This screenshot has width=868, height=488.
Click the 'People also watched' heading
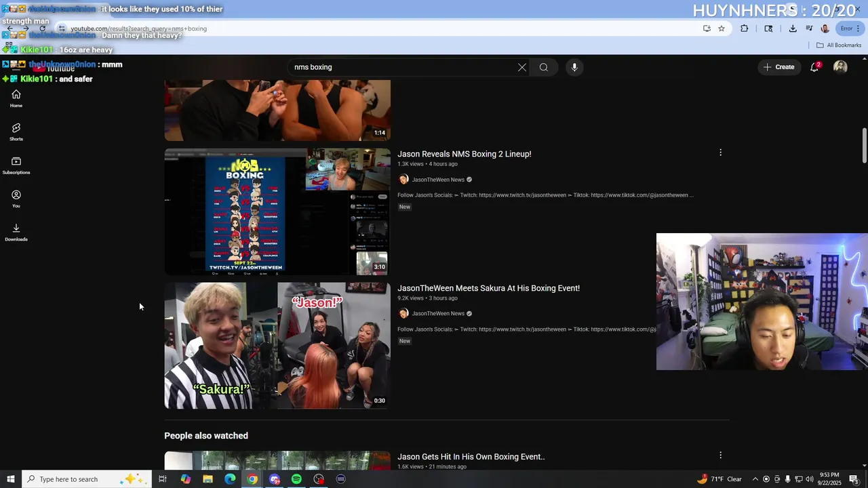click(206, 436)
